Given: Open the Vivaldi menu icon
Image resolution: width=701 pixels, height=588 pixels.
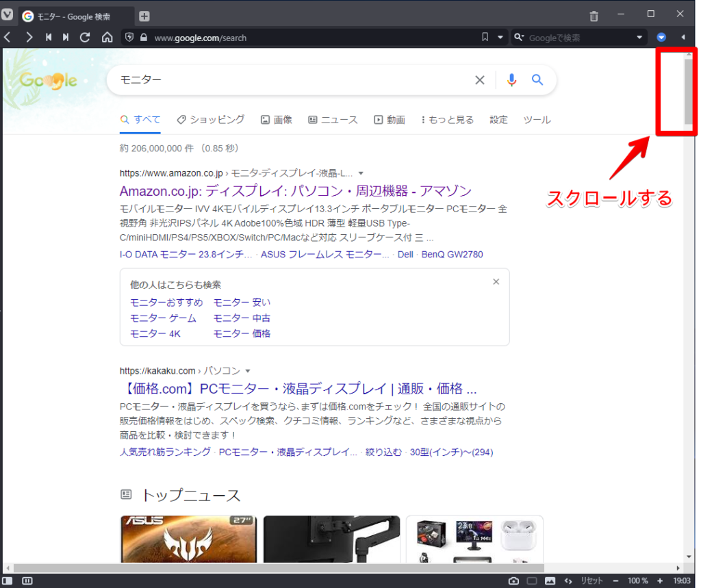Looking at the screenshot, I should (x=7, y=15).
